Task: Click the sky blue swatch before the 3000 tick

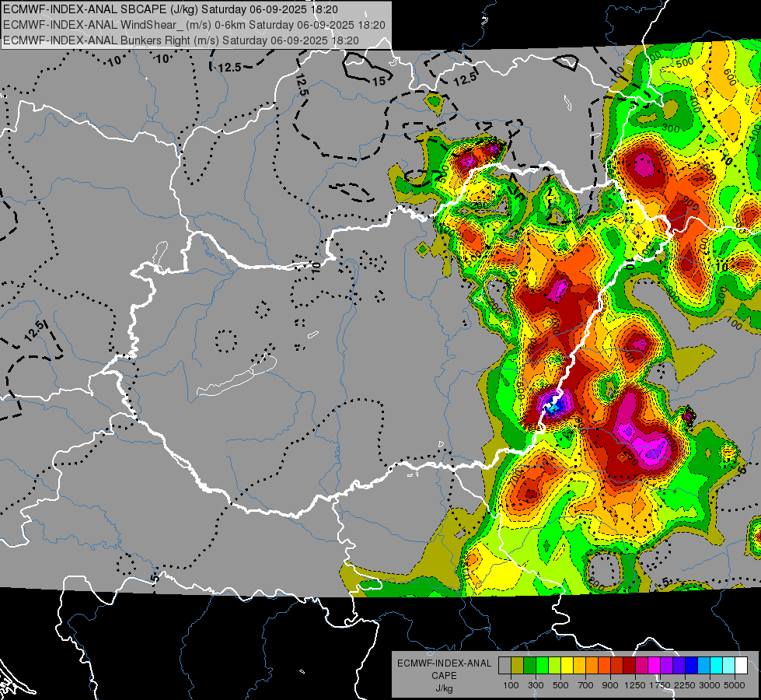Action: point(704,665)
